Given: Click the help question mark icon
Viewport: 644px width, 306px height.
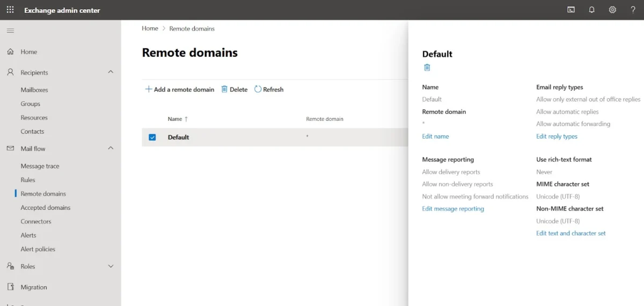Looking at the screenshot, I should click(x=633, y=10).
